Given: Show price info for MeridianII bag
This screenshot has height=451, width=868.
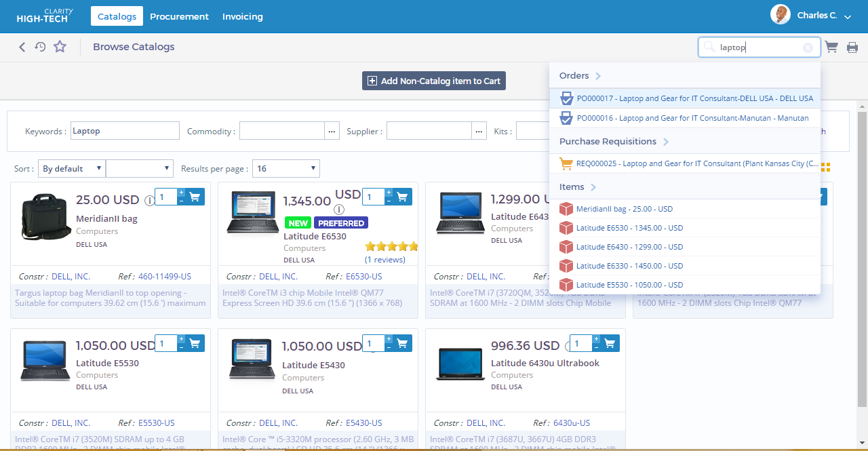Looking at the screenshot, I should coord(149,201).
